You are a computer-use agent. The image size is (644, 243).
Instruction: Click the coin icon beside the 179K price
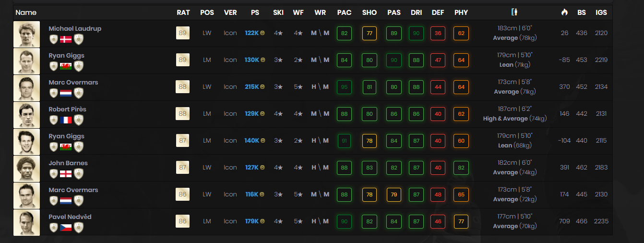coord(262,221)
